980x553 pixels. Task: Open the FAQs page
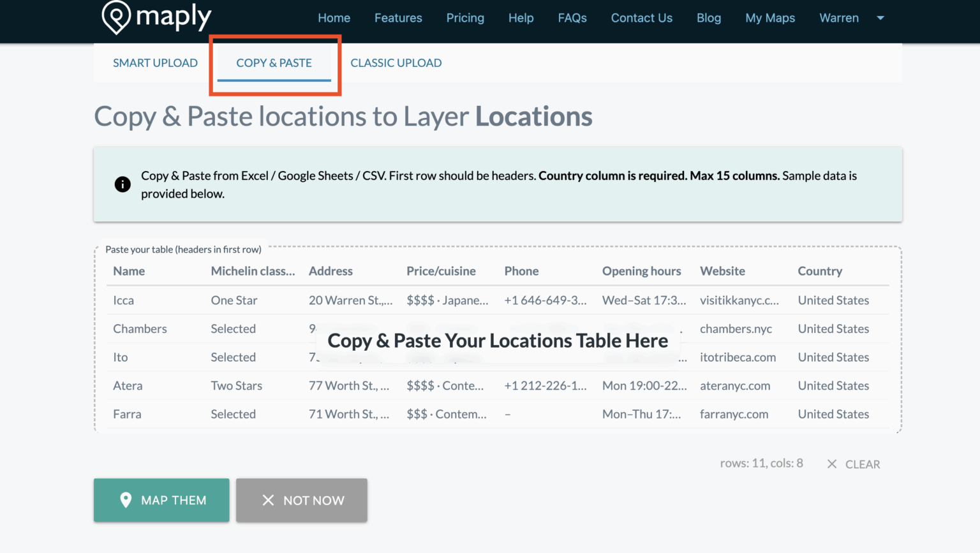tap(572, 18)
